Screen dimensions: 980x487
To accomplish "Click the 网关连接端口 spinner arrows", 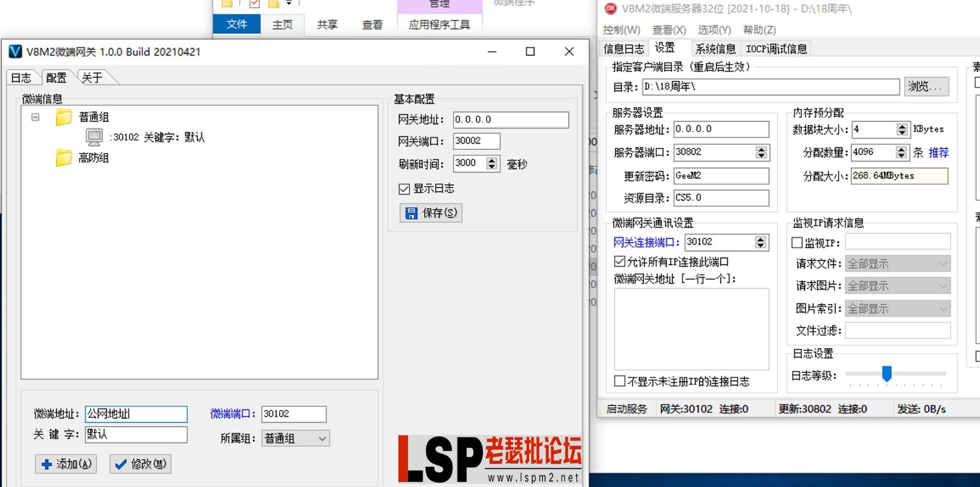I will click(761, 243).
